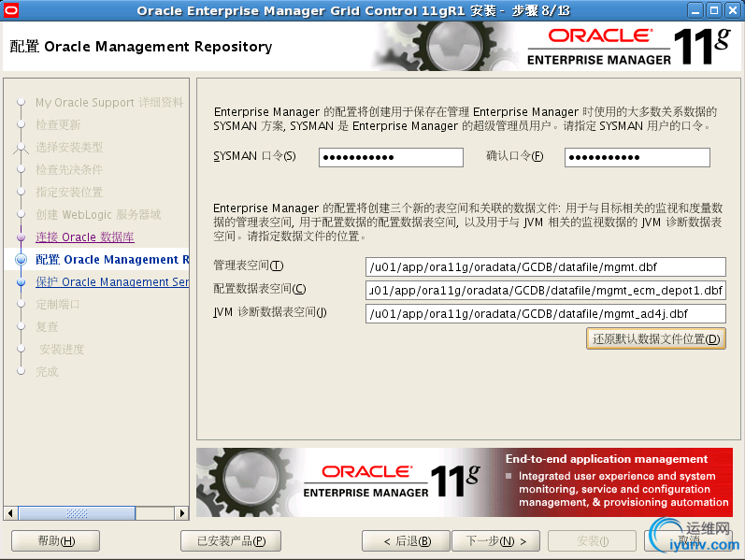Click the '完成' step text
The width and height of the screenshot is (745, 560).
[47, 372]
